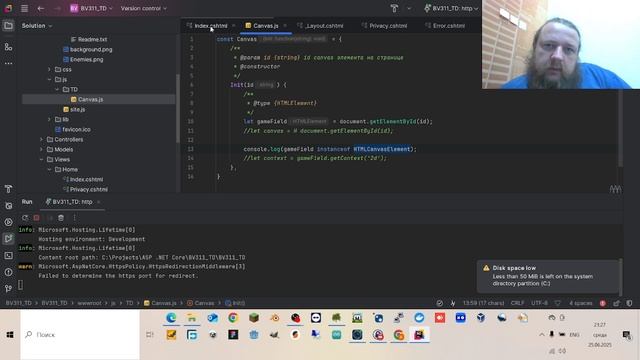Open Run toolbar more options

point(74,218)
